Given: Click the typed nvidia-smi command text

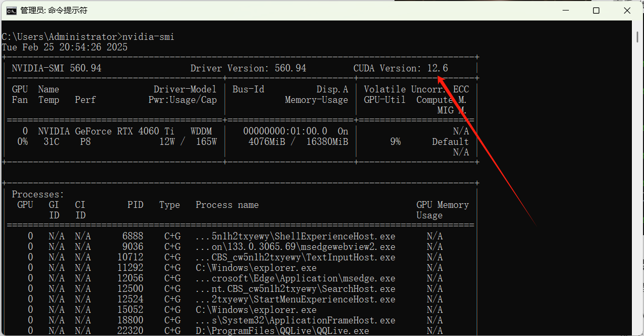Looking at the screenshot, I should coord(148,37).
